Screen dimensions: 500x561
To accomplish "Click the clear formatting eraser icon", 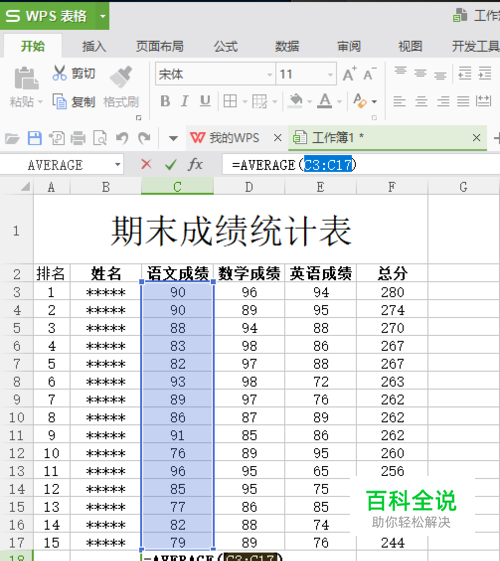I will coord(360,101).
